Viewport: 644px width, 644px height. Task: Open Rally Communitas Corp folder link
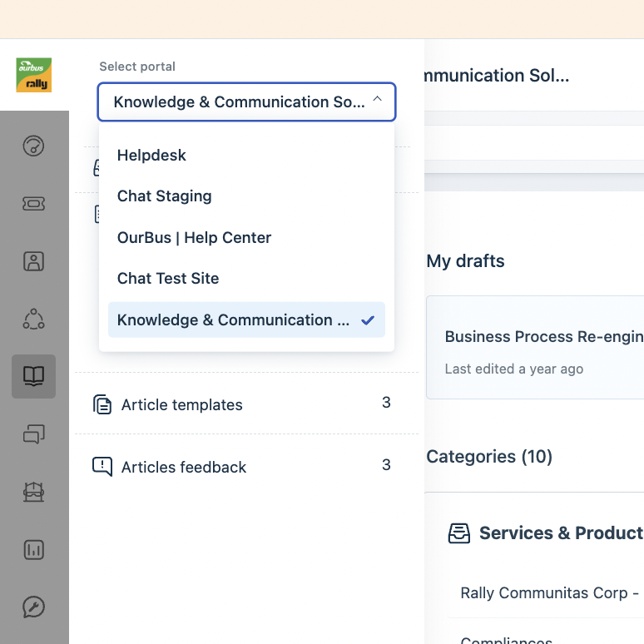tap(549, 593)
